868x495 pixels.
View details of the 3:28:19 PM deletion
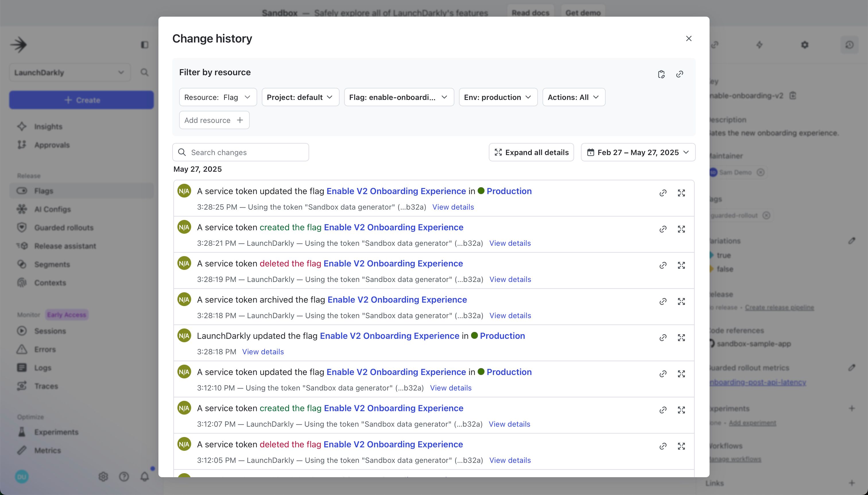(510, 279)
